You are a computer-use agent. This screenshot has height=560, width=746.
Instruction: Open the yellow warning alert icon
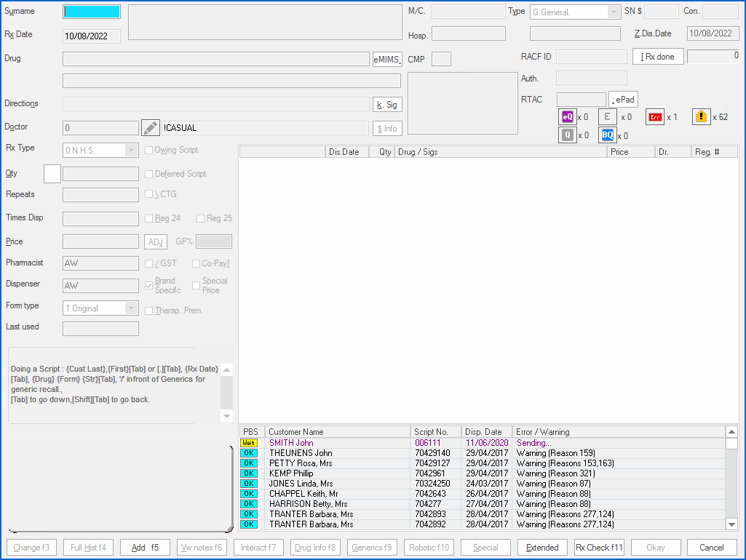(x=701, y=116)
